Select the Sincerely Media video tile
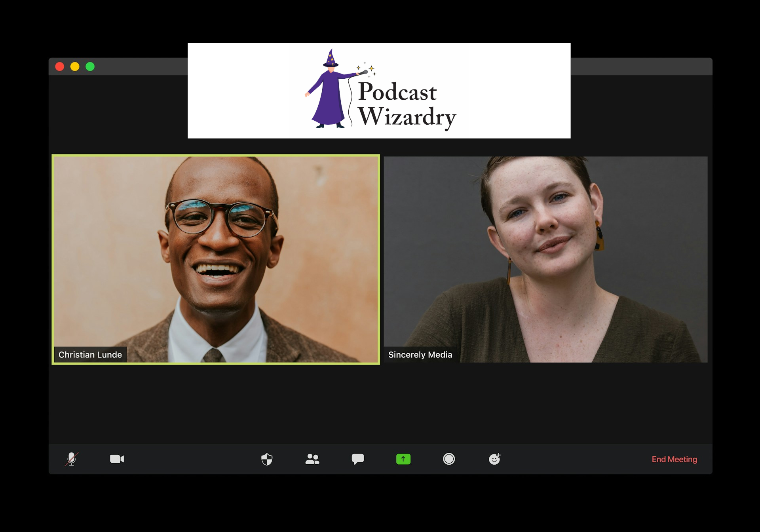Viewport: 760px width, 532px height. click(x=545, y=259)
